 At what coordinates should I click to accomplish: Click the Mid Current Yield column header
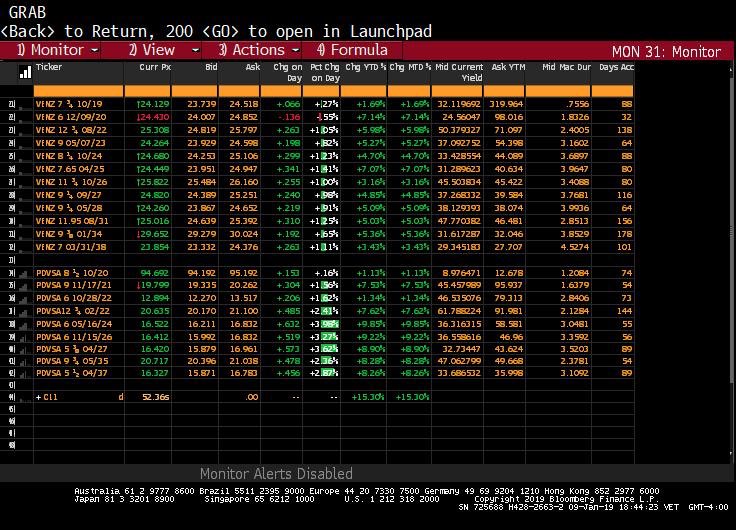pyautogui.click(x=459, y=73)
